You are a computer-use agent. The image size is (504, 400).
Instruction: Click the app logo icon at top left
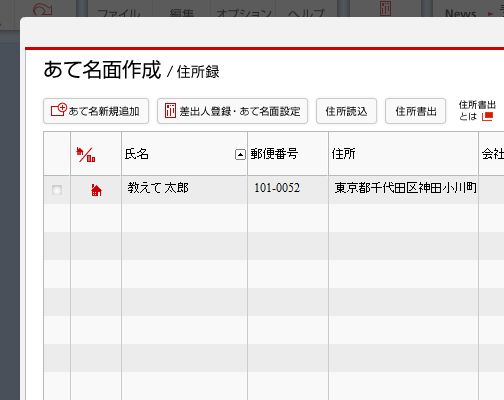click(x=43, y=9)
